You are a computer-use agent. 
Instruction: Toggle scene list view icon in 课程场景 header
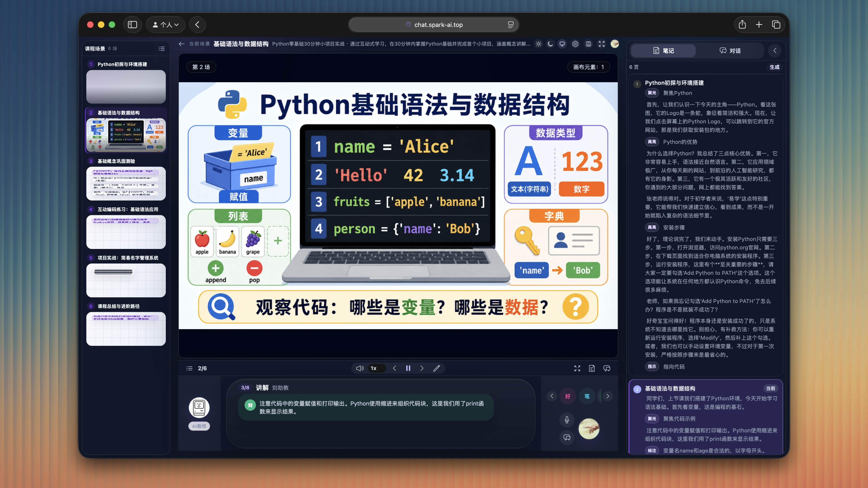[x=162, y=49]
